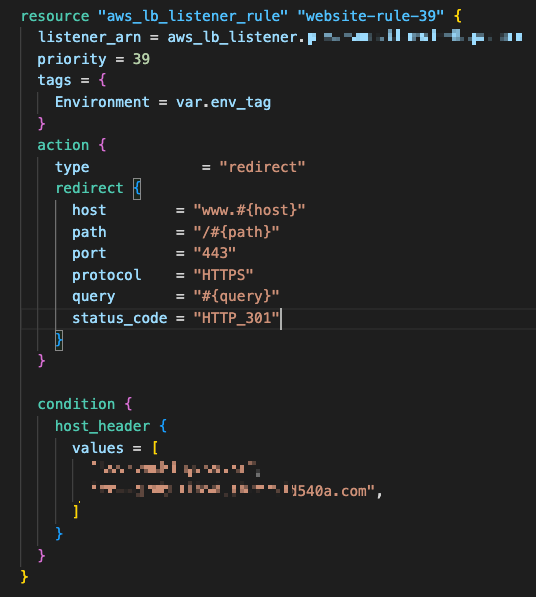Select the "#{query}" value
This screenshot has height=597, width=536.
click(236, 297)
